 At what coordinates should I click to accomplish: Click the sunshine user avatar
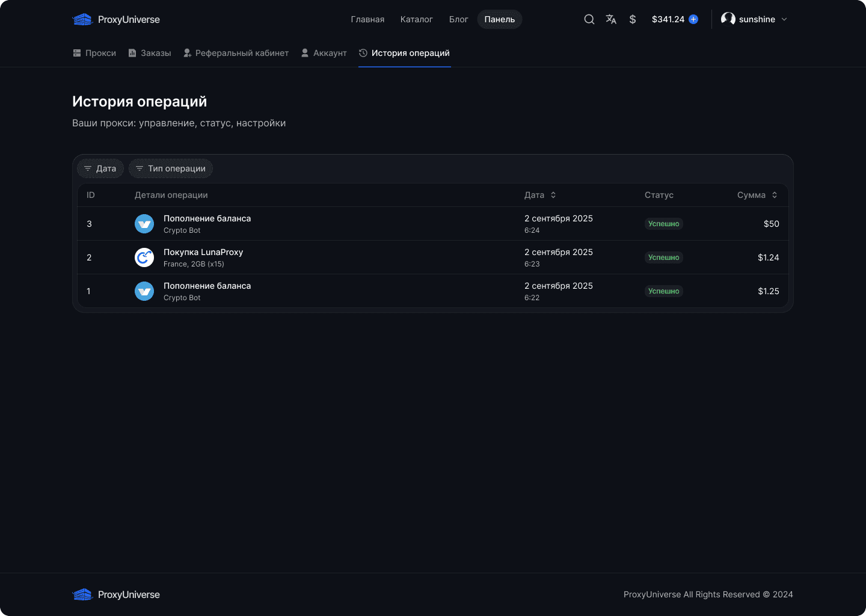(x=728, y=19)
